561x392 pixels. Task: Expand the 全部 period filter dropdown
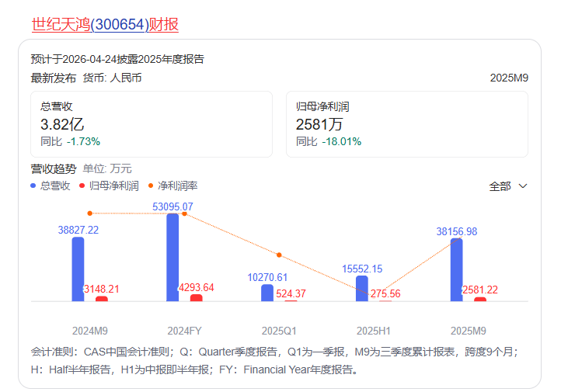pos(508,186)
